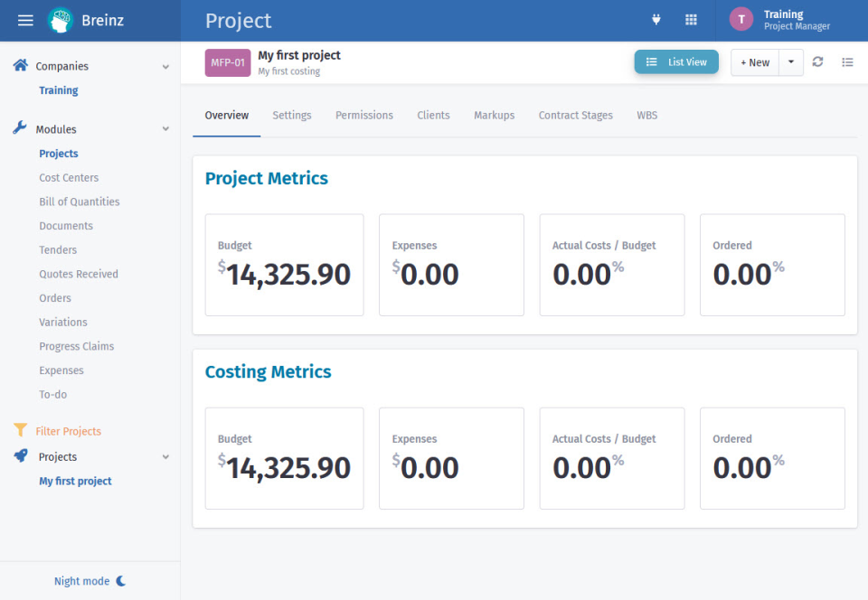The width and height of the screenshot is (868, 600).
Task: Open the Contract Stages tab
Action: pyautogui.click(x=575, y=115)
